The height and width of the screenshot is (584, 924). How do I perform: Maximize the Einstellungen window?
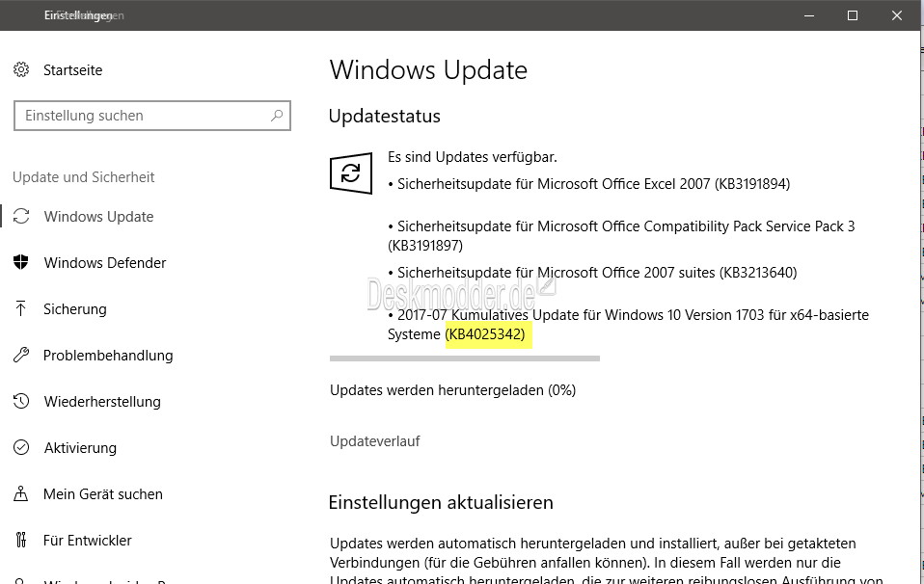(x=852, y=15)
